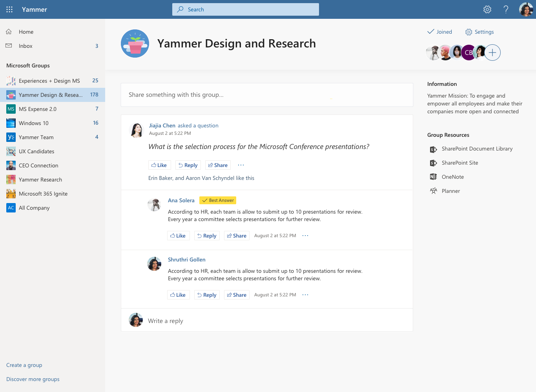Open more options on Ana Solera's answer

(x=305, y=236)
